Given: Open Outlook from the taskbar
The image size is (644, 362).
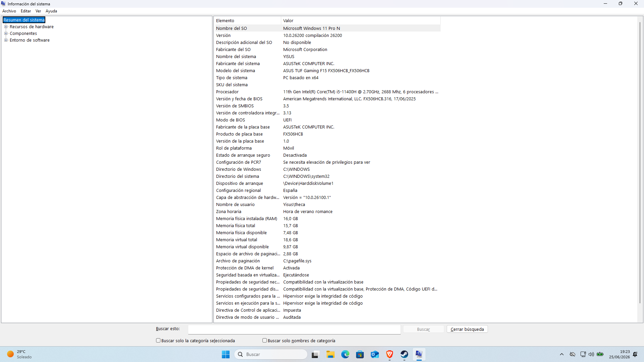Looking at the screenshot, I should 375,354.
